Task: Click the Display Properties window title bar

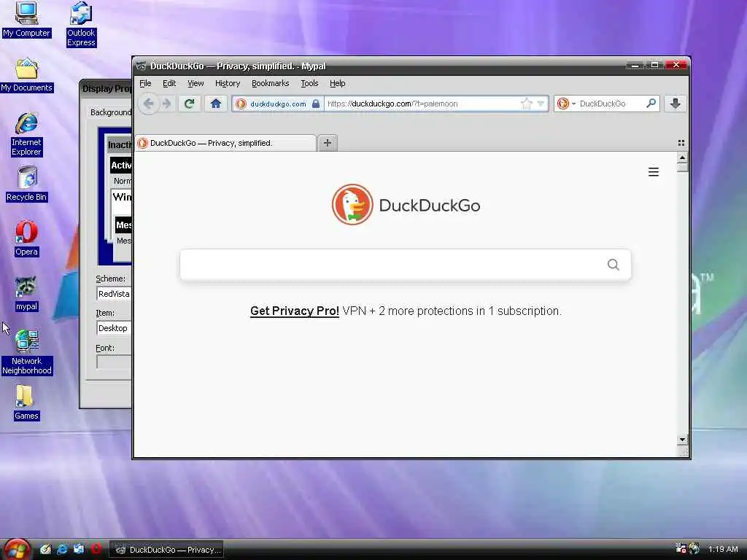Action: (x=106, y=88)
